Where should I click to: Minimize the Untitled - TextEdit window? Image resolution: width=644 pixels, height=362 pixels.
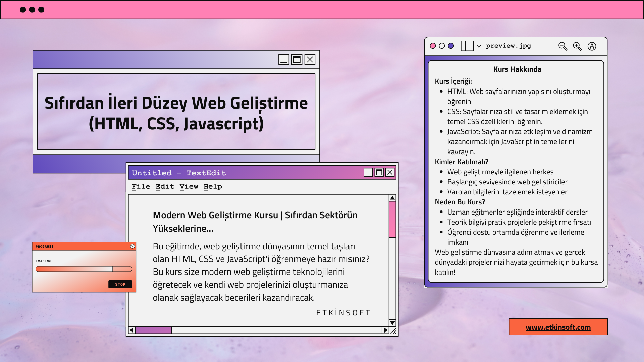pos(368,172)
